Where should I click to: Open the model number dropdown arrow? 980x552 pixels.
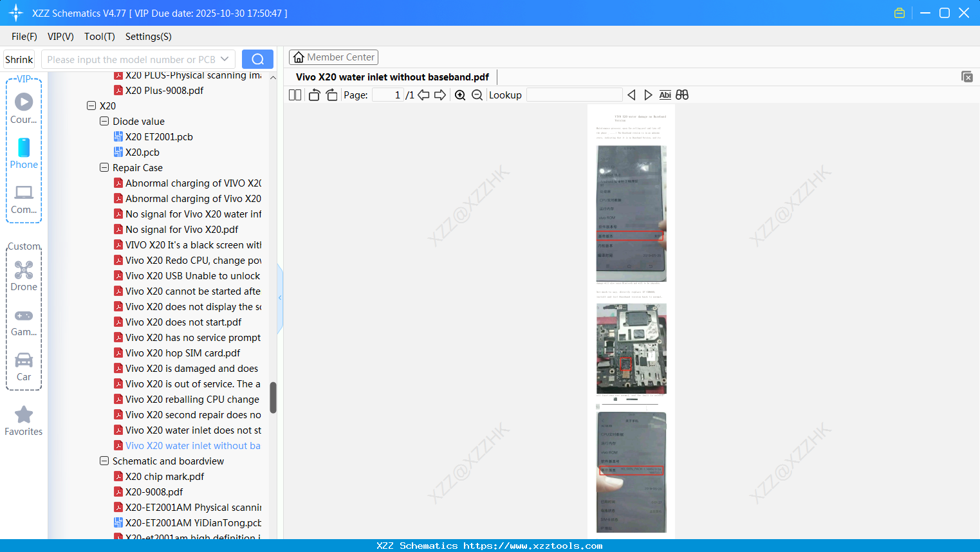(225, 59)
